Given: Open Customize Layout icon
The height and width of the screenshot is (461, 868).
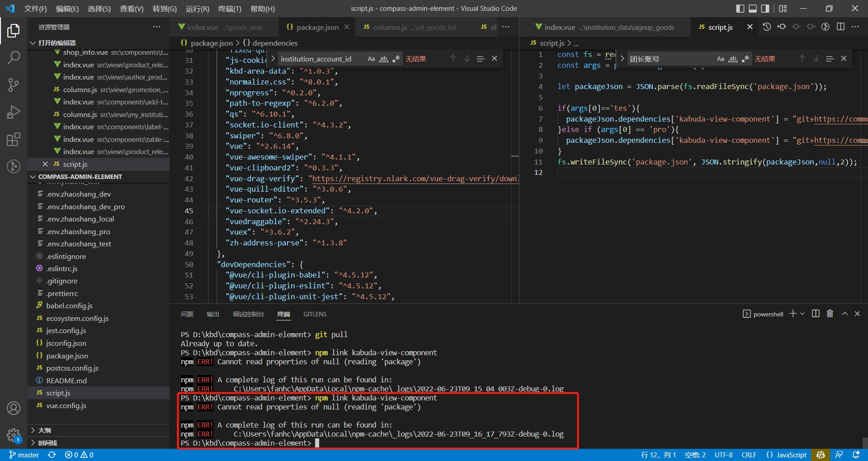Looking at the screenshot, I should coord(783,9).
